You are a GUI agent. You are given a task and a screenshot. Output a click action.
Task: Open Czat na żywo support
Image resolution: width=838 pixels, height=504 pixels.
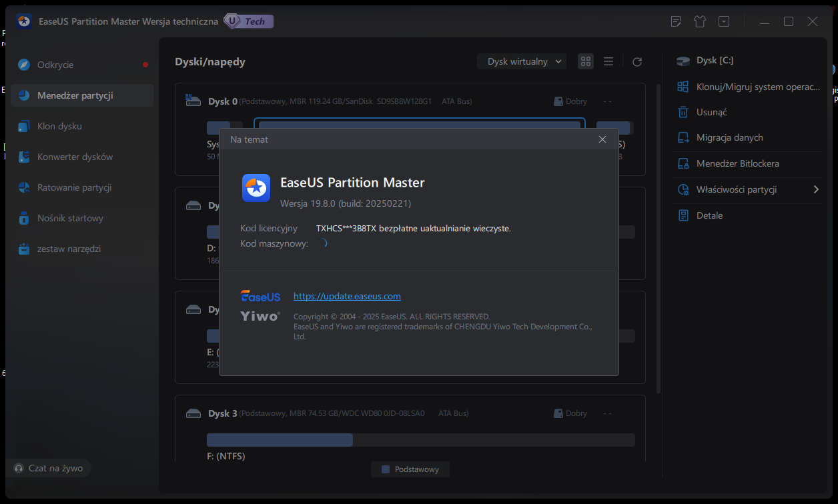tap(49, 468)
